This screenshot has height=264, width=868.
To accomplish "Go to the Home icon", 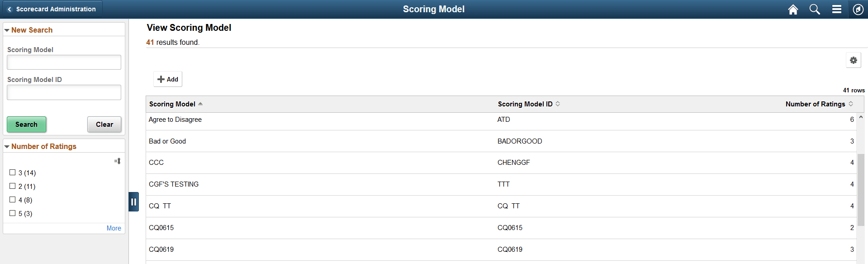I will (793, 9).
